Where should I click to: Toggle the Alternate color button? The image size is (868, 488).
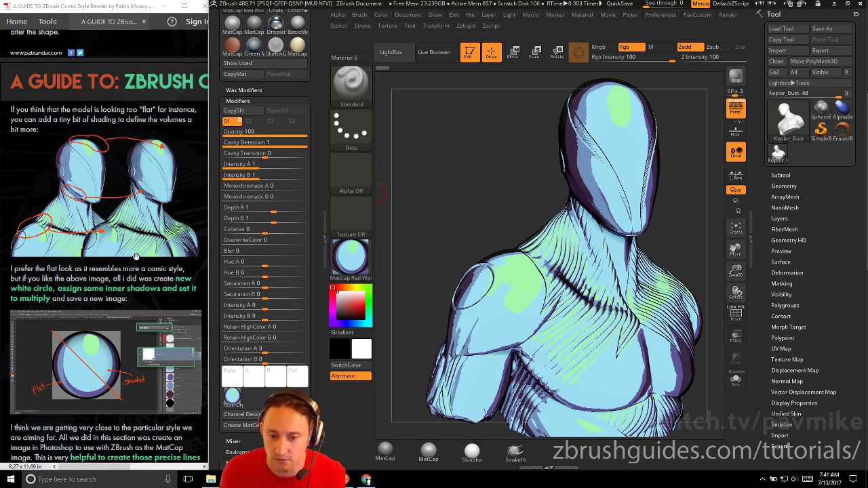(x=351, y=376)
